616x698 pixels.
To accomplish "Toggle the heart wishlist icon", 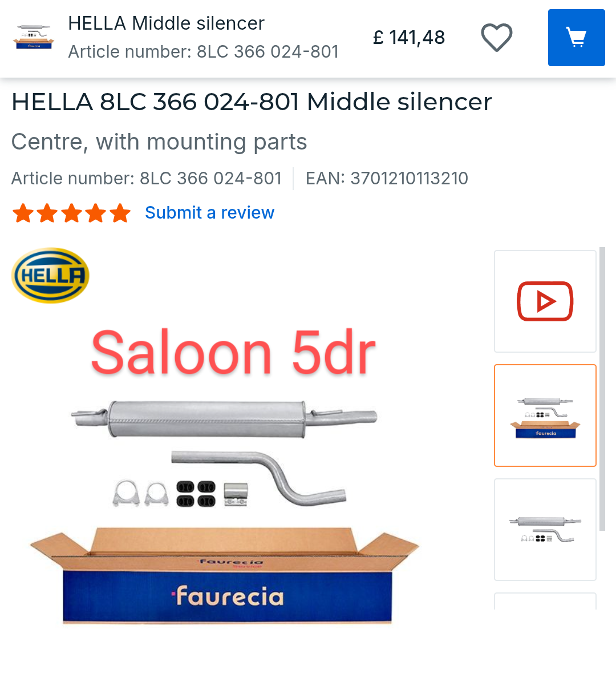I will point(497,38).
